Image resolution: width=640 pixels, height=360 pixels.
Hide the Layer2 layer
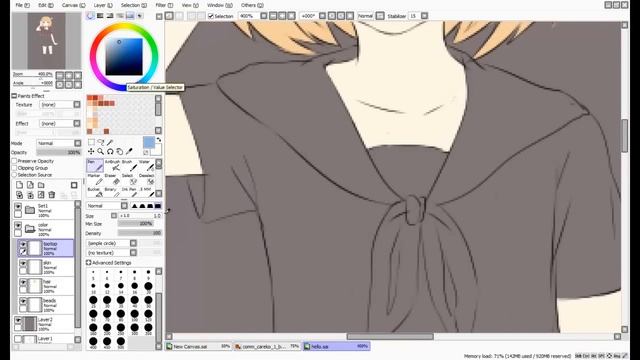18,320
